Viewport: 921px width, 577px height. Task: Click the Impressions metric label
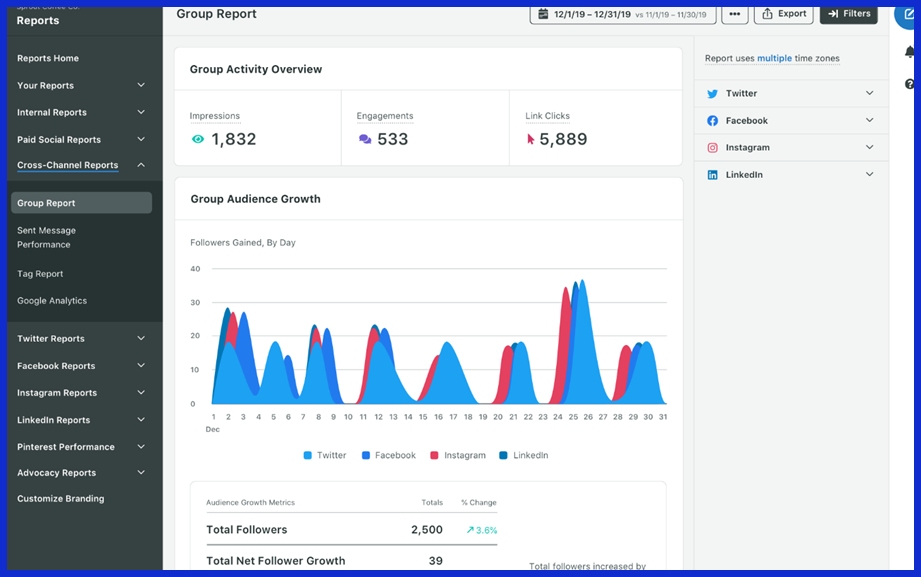[215, 116]
